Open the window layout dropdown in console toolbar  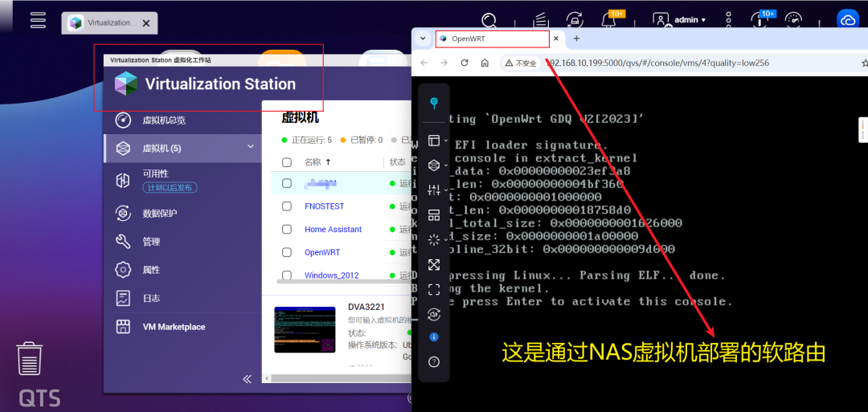[x=437, y=141]
